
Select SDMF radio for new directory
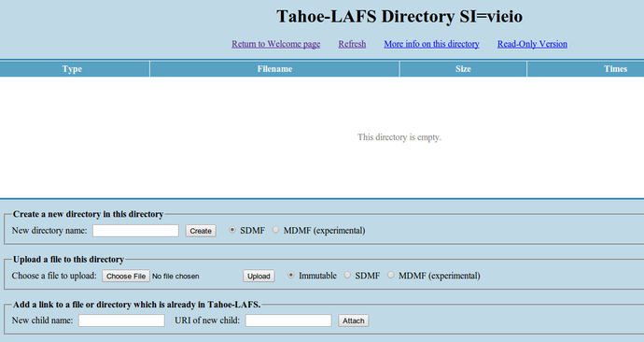[x=232, y=230]
